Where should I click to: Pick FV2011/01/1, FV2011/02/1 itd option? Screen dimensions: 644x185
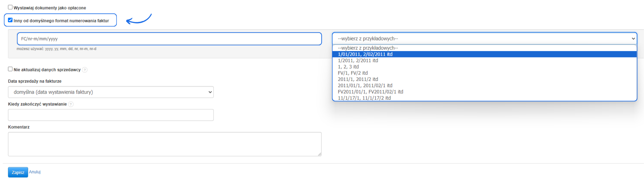[370, 92]
